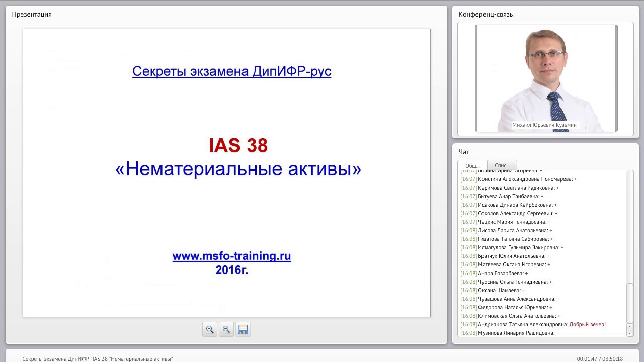Click chat message from Матвеева Оксана Игоревна
This screenshot has width=644, height=362.
(x=505, y=264)
